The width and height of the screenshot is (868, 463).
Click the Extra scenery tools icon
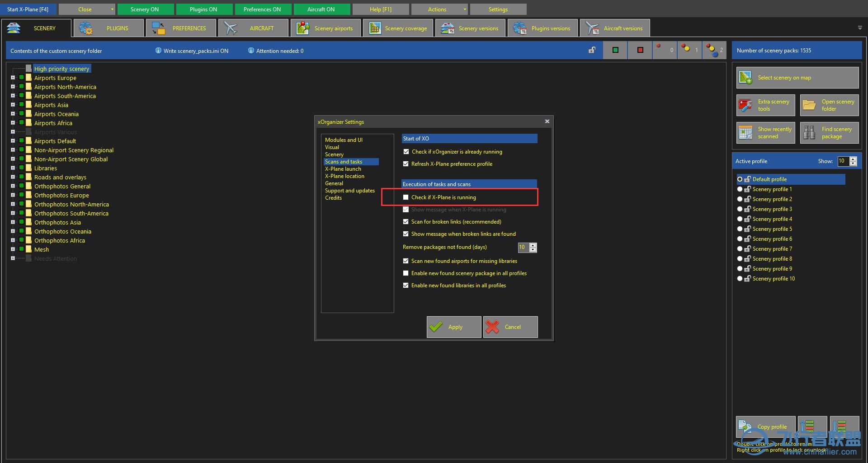coord(745,105)
